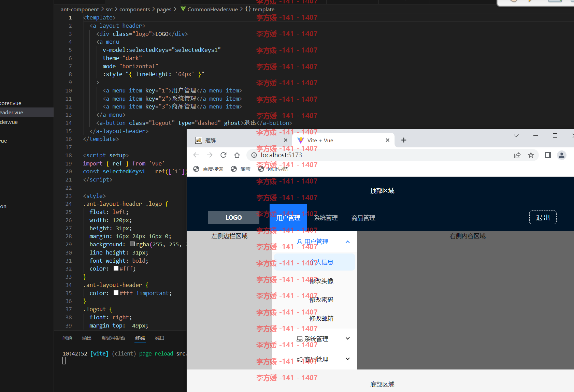
Task: Select the highlighted eader.vue file in explorer
Action: [27, 112]
